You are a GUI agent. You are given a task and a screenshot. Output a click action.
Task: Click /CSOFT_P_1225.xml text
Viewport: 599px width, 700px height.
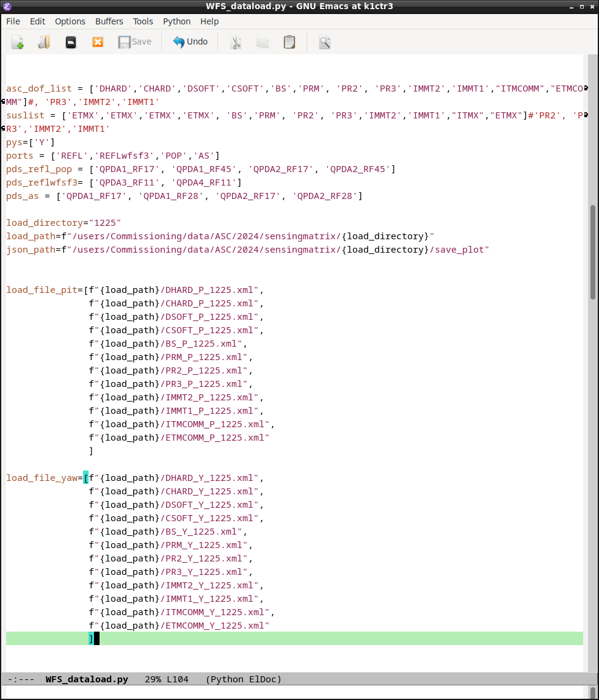coord(207,330)
